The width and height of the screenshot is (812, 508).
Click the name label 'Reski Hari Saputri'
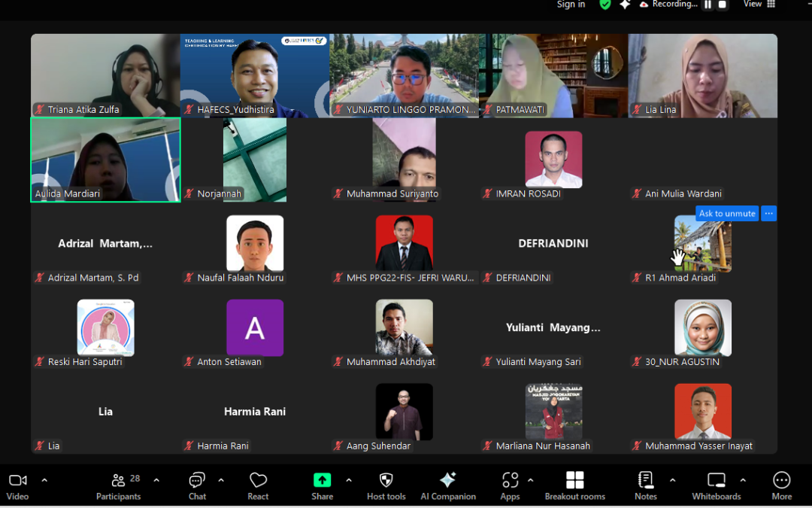coord(85,362)
